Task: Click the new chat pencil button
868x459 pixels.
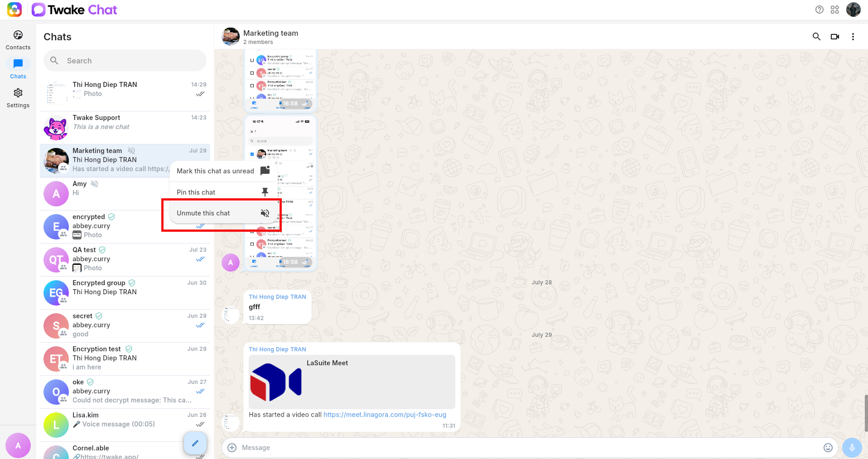Action: point(195,443)
